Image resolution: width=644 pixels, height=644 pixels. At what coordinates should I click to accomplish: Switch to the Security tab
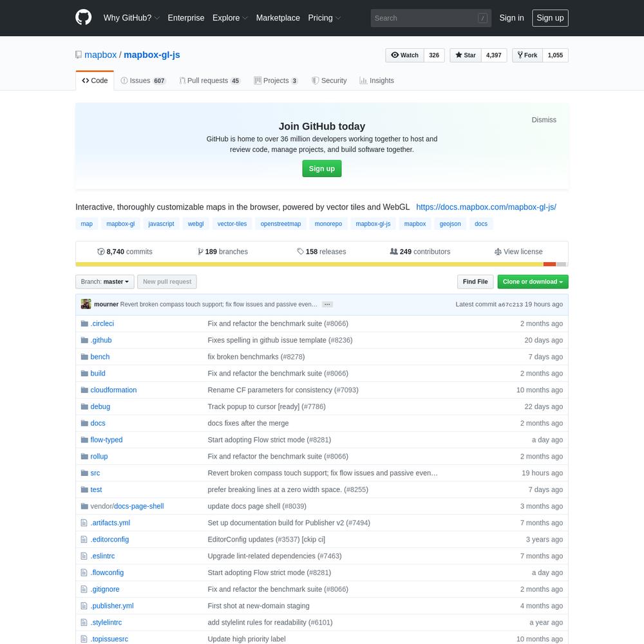(329, 80)
